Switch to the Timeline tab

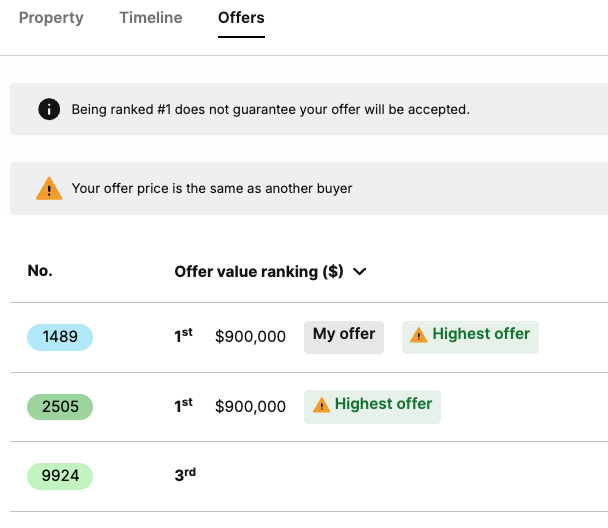(150, 18)
